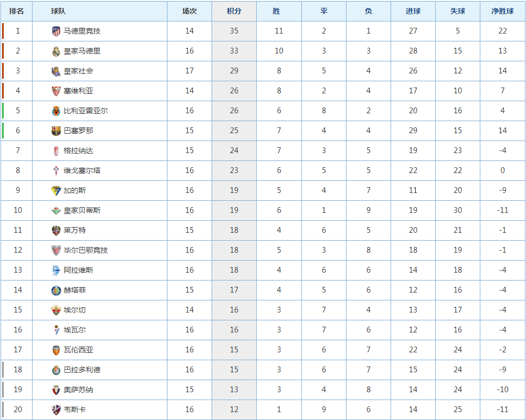Open the Real Sociedad badge icon

(x=56, y=71)
